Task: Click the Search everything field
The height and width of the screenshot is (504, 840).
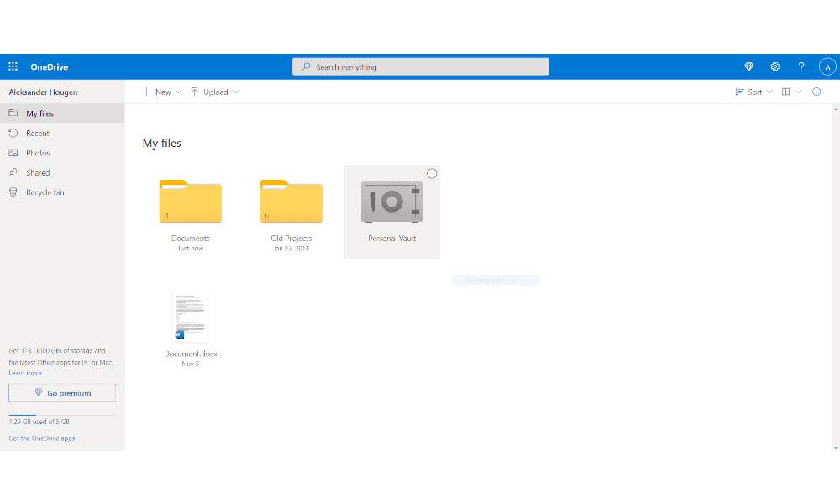Action: [x=420, y=66]
